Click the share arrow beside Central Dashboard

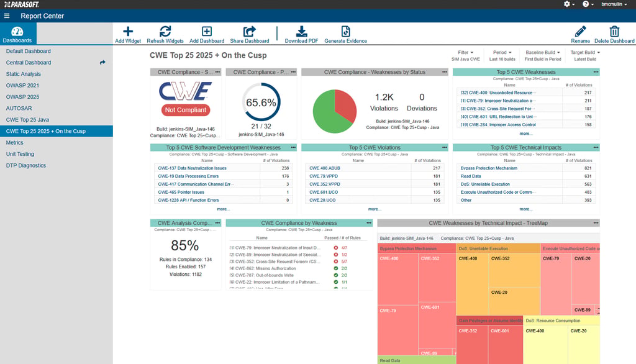pos(102,63)
